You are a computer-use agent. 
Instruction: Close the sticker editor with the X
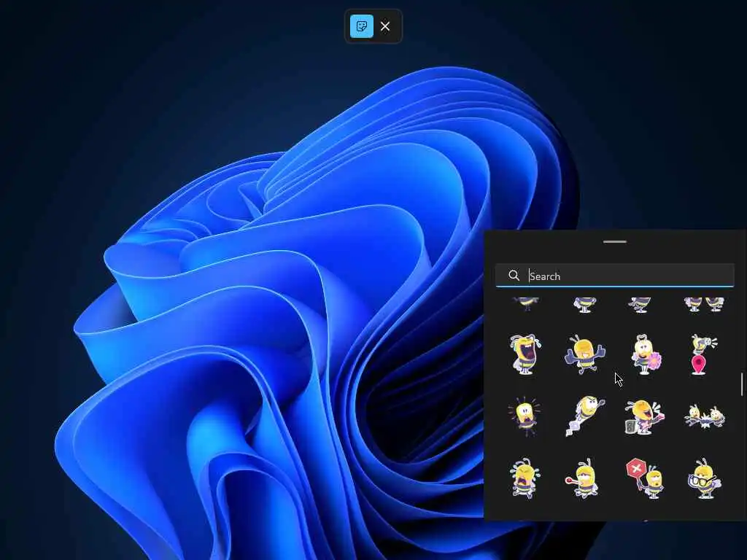(385, 26)
